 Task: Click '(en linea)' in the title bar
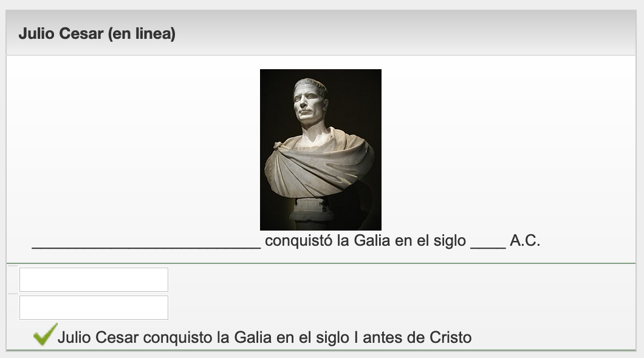[142, 34]
